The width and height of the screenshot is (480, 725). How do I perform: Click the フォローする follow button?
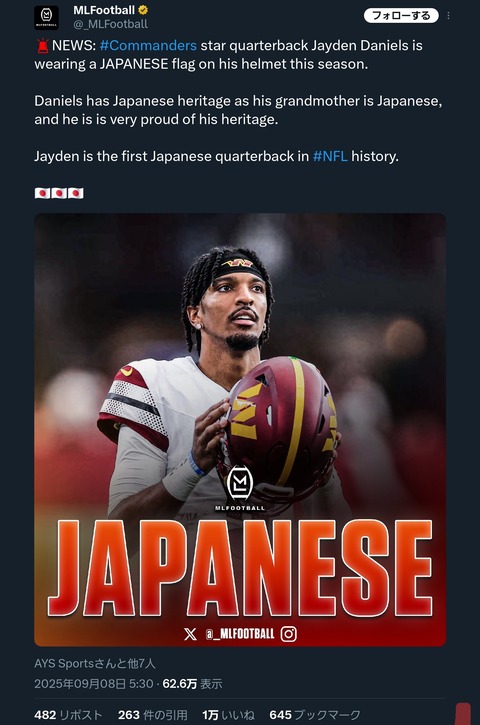tap(401, 16)
